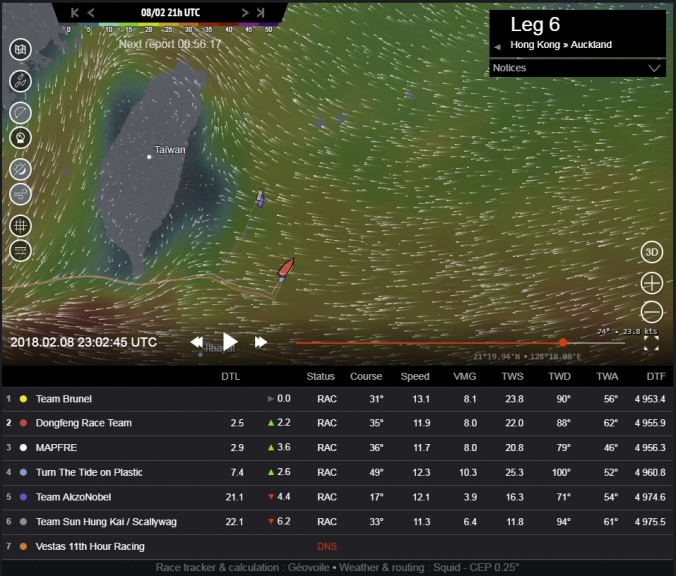The height and width of the screenshot is (576, 676).
Task: Toggle the leaderboard table icon
Action: point(20,250)
